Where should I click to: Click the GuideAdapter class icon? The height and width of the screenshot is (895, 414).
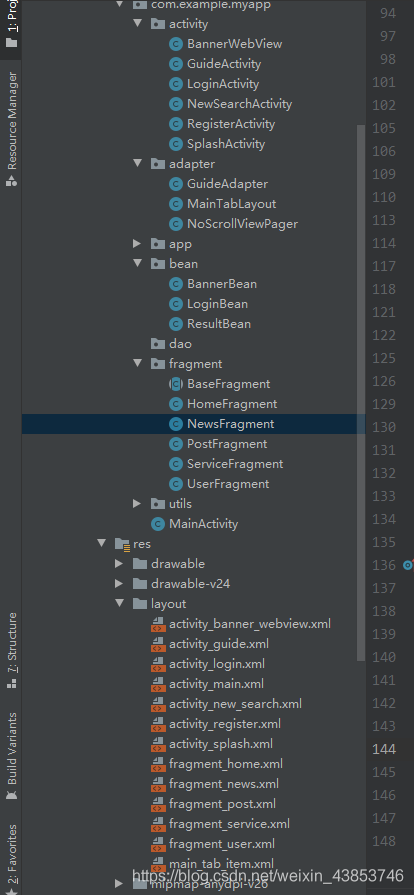[176, 184]
